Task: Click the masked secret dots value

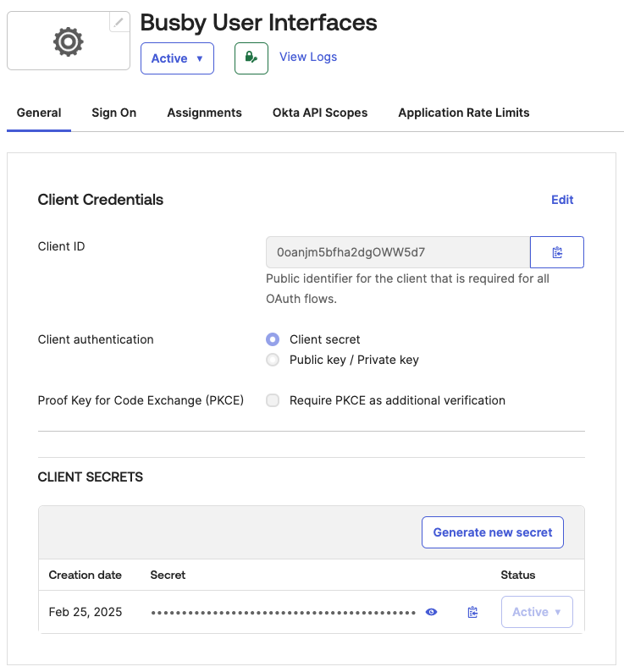Action: (283, 613)
